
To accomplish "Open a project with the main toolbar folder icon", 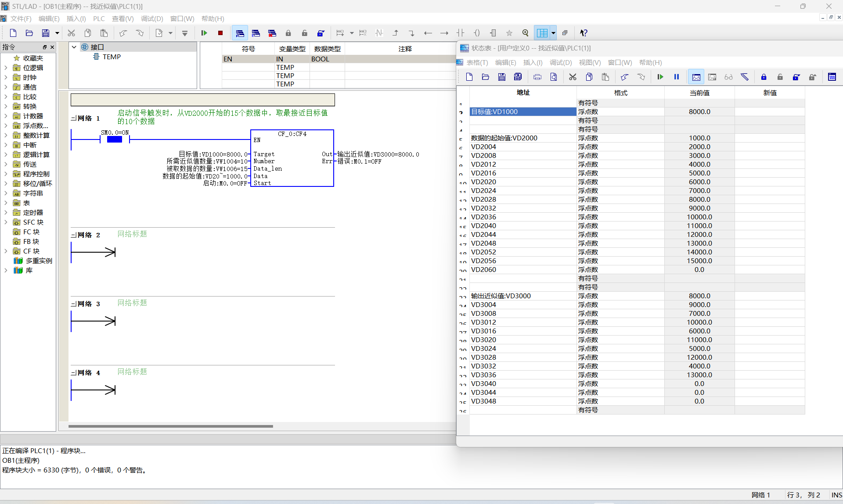I will coord(29,33).
